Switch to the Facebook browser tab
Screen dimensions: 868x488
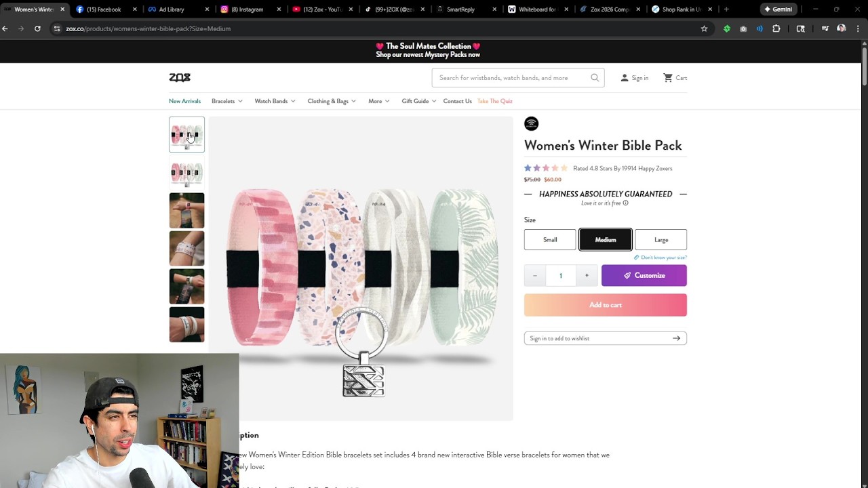[107, 9]
